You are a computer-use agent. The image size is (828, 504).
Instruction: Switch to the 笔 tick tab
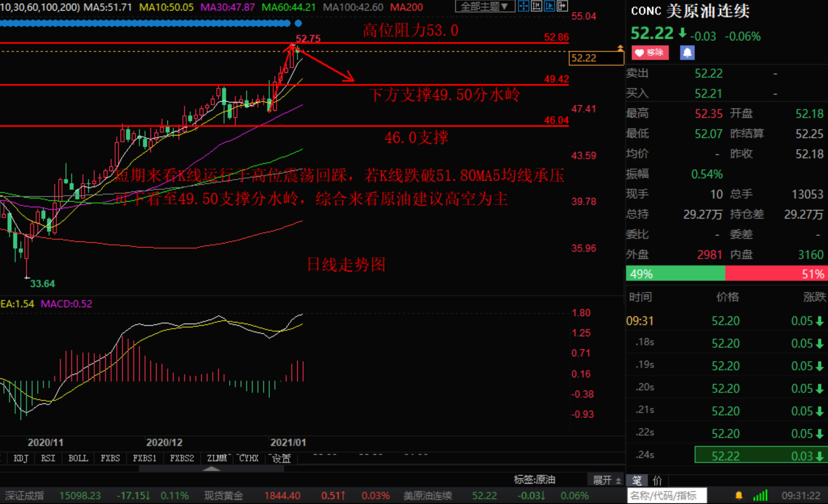click(637, 480)
